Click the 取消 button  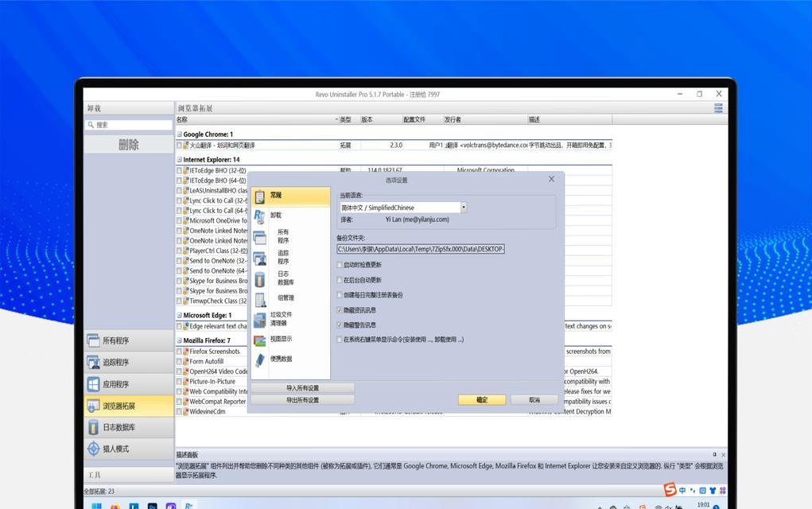[534, 400]
